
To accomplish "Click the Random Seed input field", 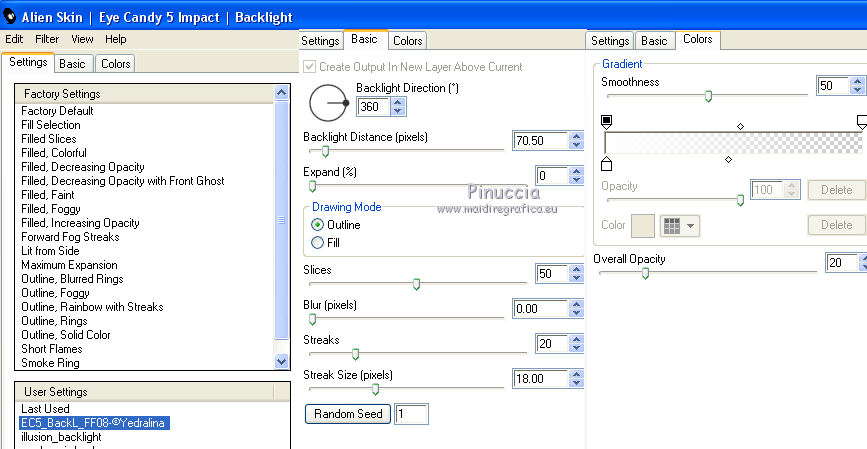I will pos(411,414).
